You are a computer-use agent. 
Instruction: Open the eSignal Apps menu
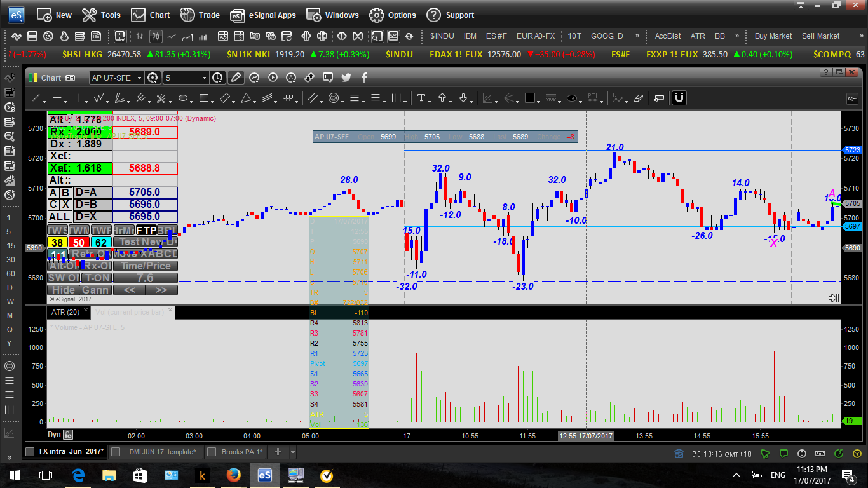coord(263,15)
